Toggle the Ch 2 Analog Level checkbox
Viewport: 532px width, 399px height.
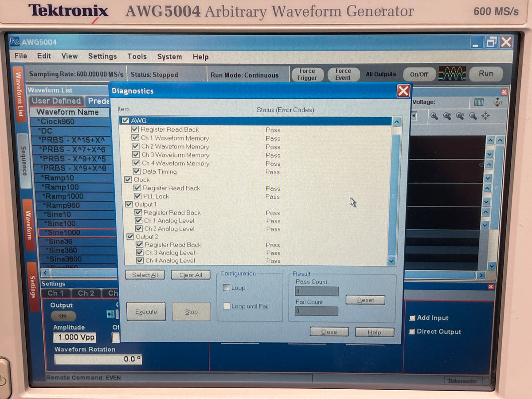[139, 229]
